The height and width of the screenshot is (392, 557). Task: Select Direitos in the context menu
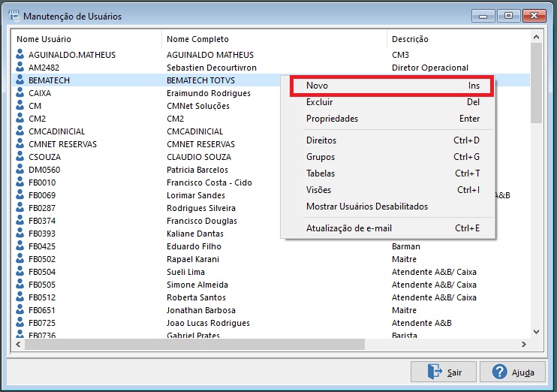pyautogui.click(x=392, y=140)
